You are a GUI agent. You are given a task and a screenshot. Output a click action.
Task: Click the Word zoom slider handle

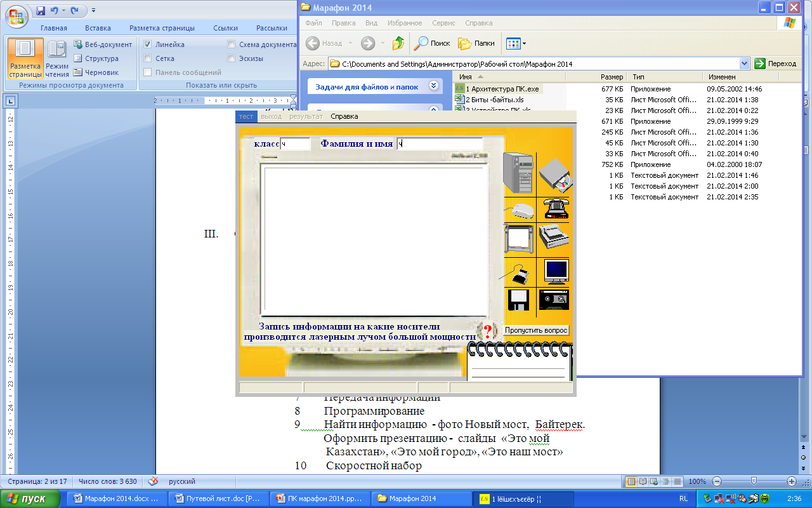tap(753, 481)
